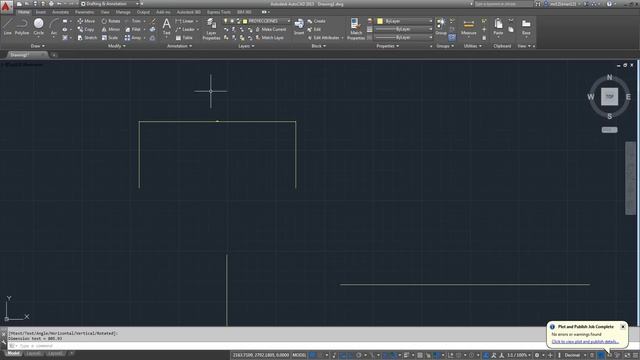Click link to view plot and publish details
The height and width of the screenshot is (360, 640).
coord(585,342)
